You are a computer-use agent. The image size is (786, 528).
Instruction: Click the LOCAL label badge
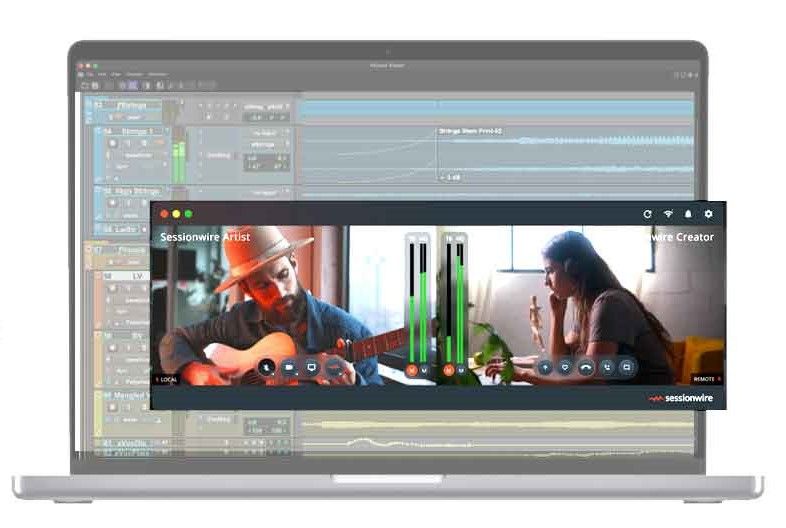(x=166, y=380)
